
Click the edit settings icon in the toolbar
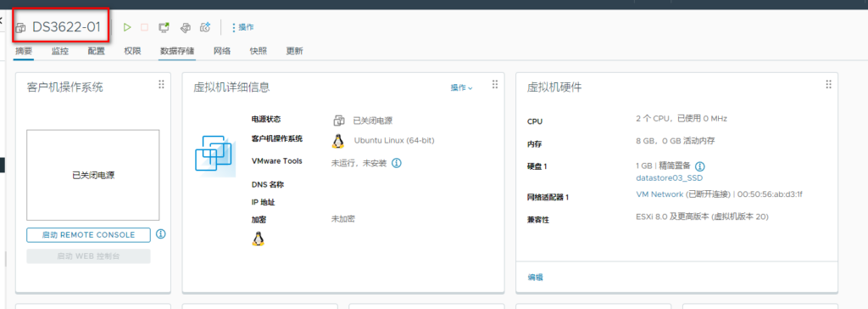tap(186, 26)
